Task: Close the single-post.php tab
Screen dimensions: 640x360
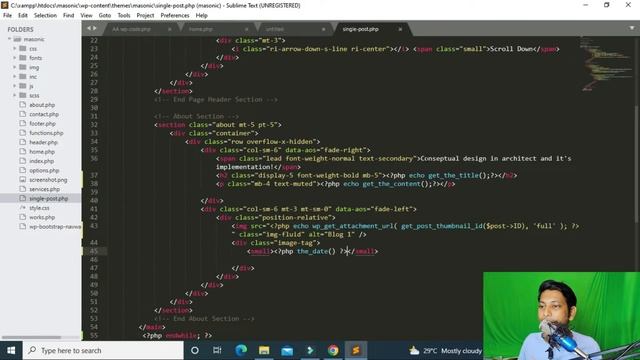Action: tap(400, 29)
